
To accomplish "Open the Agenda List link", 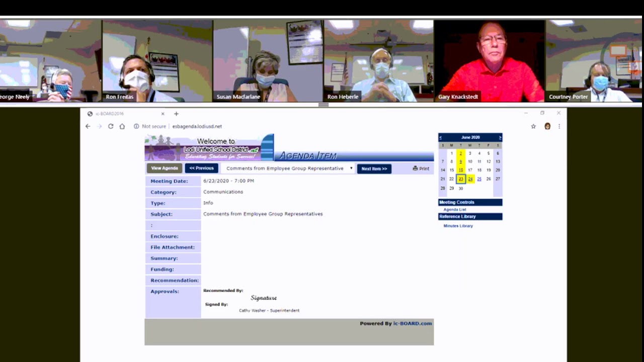I will tap(455, 210).
